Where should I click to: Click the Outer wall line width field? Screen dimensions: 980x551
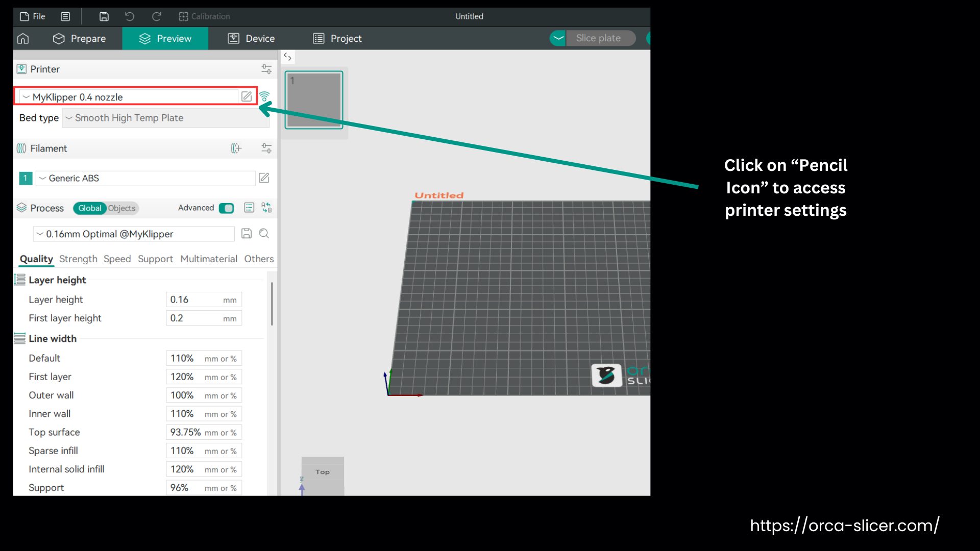(x=204, y=395)
